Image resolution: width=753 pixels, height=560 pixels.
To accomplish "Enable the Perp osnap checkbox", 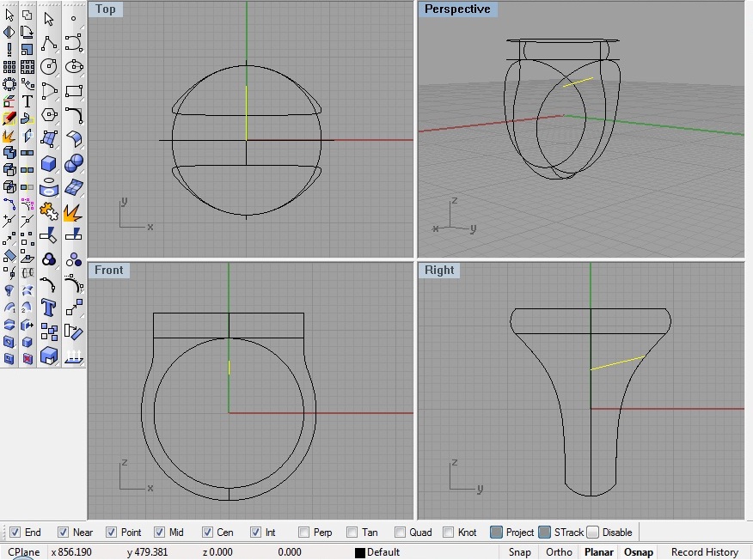I will [x=303, y=533].
